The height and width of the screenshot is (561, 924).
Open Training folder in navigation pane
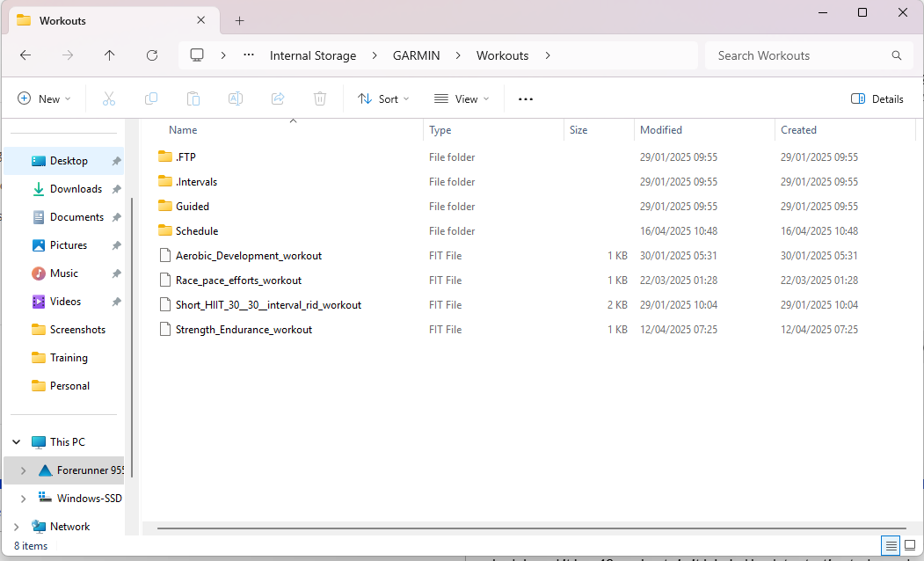click(64, 358)
